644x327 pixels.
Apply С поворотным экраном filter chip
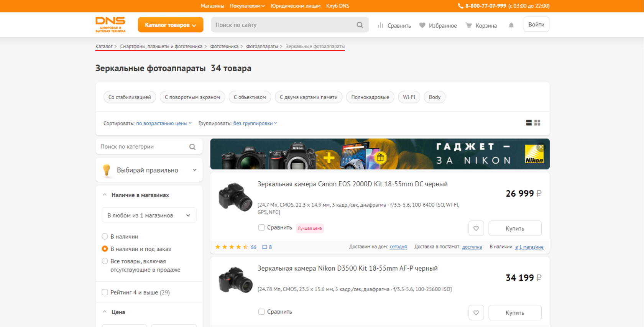coord(192,97)
